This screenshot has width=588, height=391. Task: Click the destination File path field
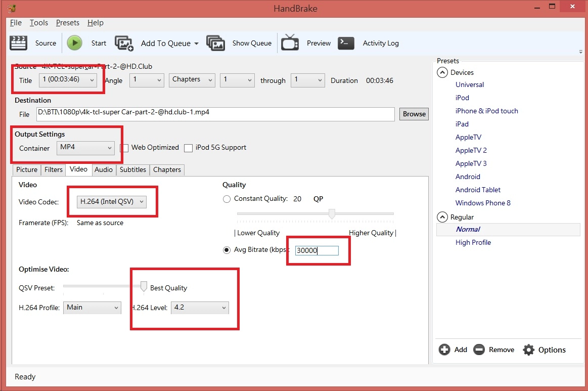pos(215,114)
